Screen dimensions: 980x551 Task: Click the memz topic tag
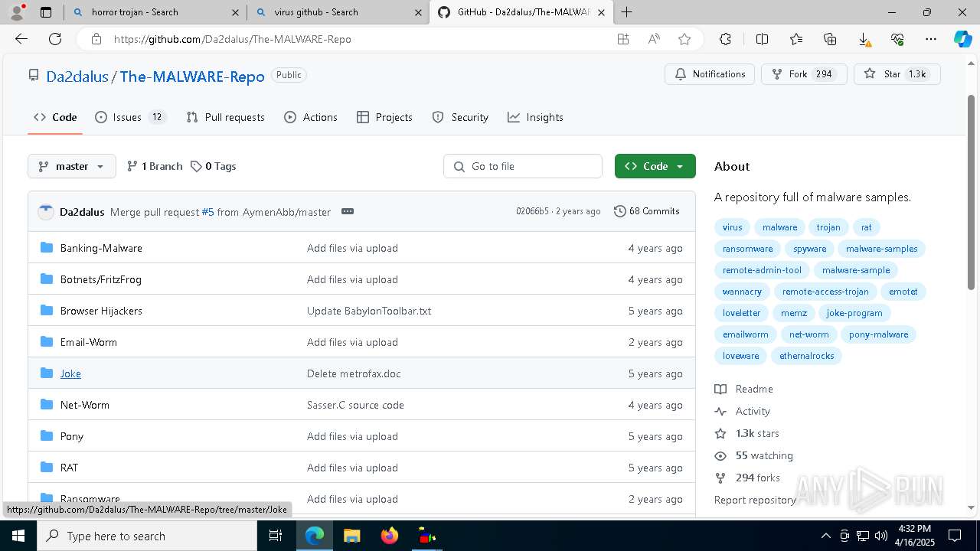click(794, 313)
